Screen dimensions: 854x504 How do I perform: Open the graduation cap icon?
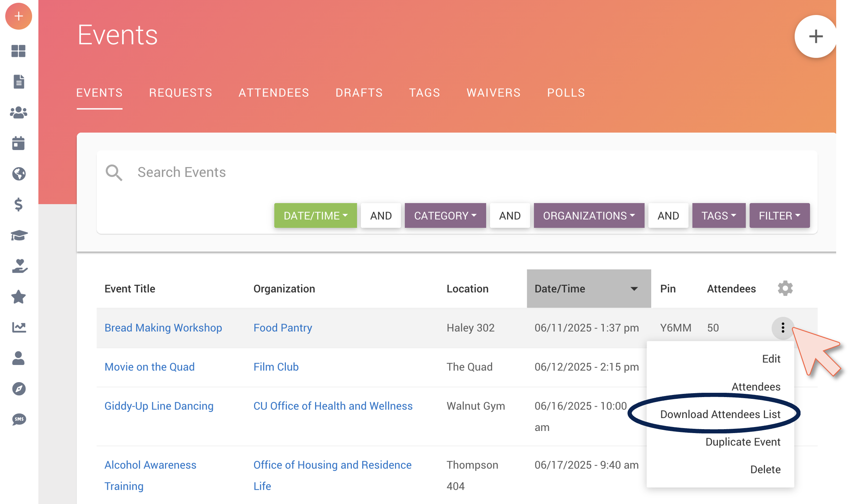point(19,235)
